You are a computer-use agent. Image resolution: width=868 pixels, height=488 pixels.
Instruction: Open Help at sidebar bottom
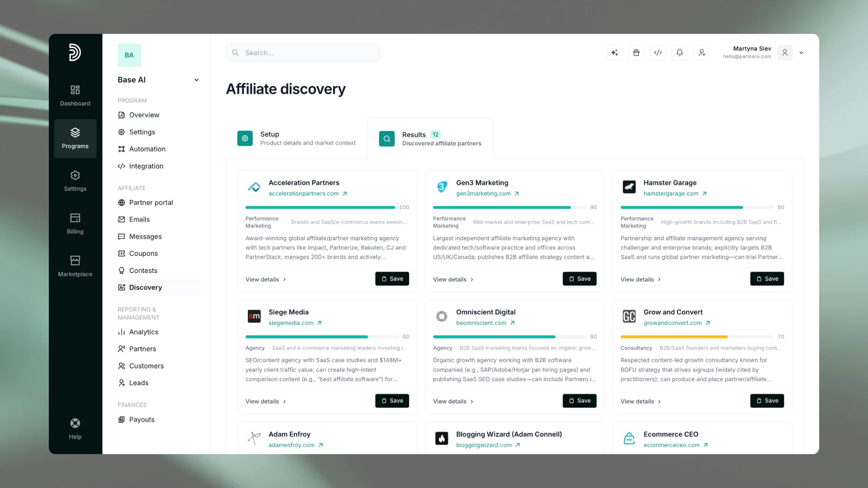click(x=75, y=429)
